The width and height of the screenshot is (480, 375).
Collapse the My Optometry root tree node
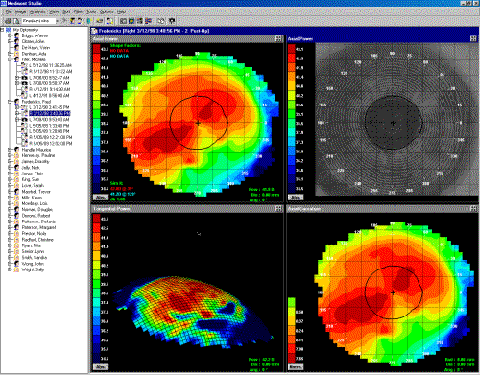[2, 30]
